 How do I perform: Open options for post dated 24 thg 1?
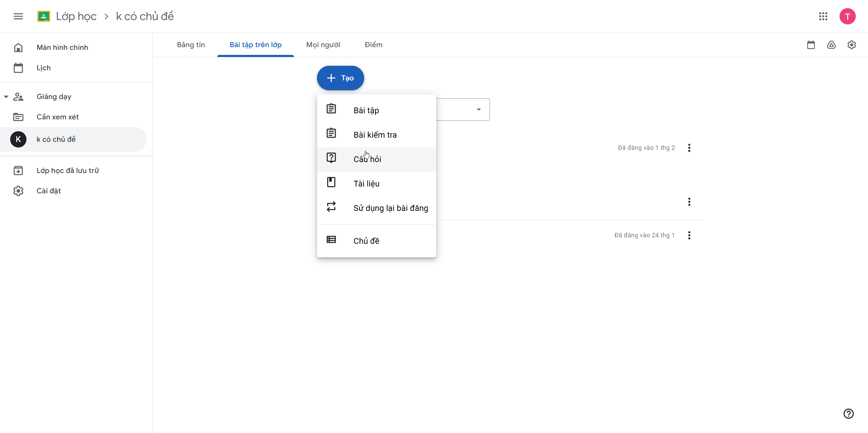coord(689,235)
